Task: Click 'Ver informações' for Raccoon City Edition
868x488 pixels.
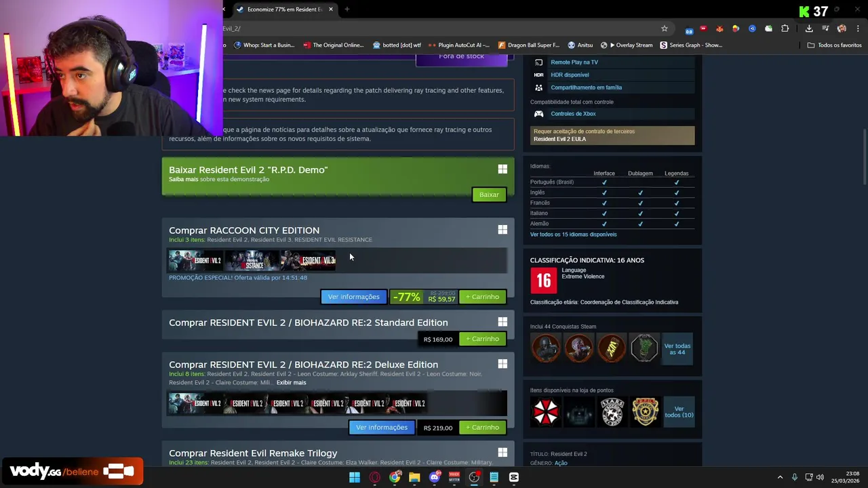Action: [x=354, y=297]
